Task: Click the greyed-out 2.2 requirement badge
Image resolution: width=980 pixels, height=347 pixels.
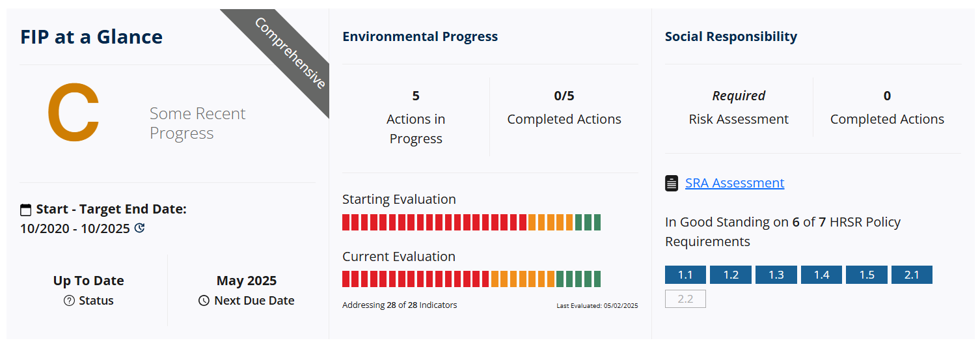Action: pos(685,299)
